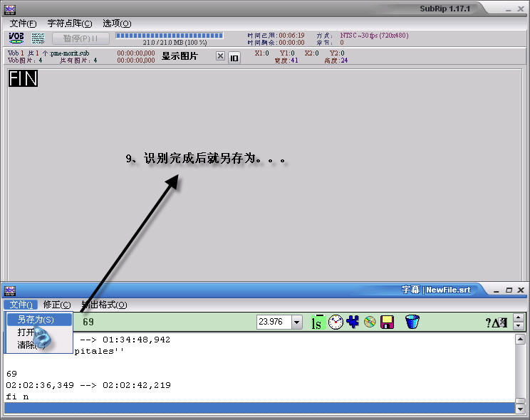Screen dimensions: 530x420
Task: Click the abc icon in subtitle window title bar
Action: click(10, 290)
